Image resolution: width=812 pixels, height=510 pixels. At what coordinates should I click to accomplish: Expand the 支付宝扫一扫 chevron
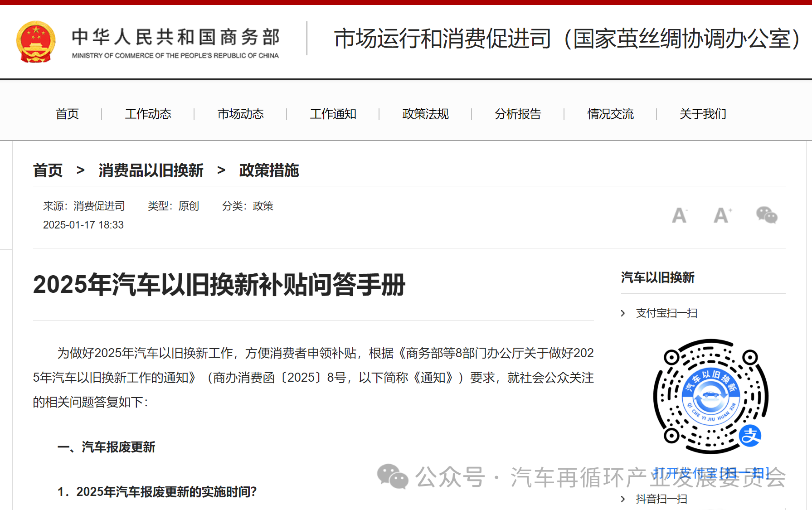623,313
